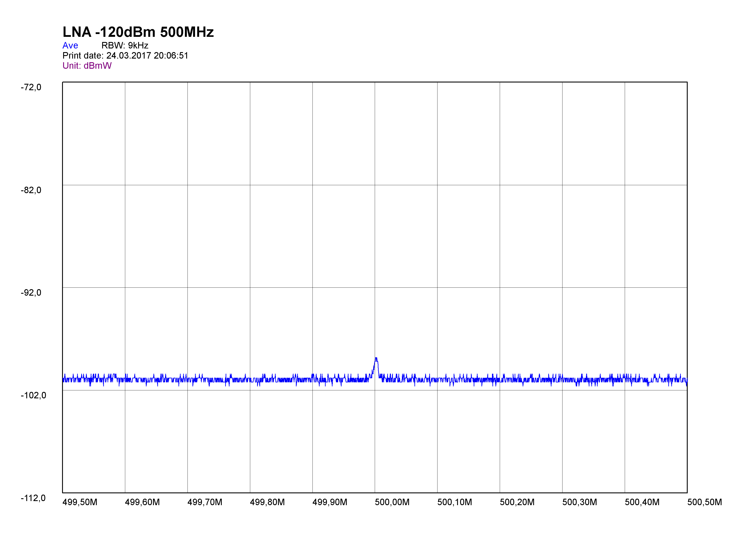Click the -102,0 y-axis label
This screenshot has width=756, height=534.
point(33,396)
